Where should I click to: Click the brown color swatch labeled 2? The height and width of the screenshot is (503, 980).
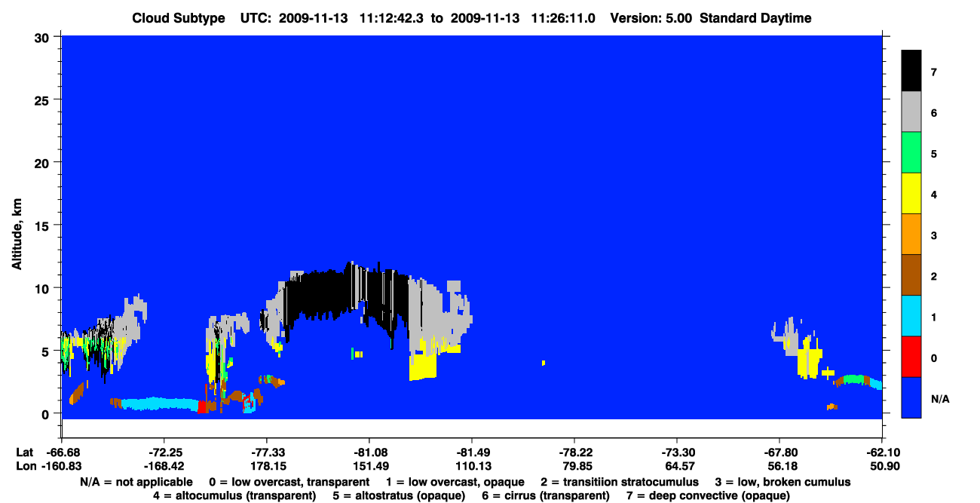click(x=911, y=275)
